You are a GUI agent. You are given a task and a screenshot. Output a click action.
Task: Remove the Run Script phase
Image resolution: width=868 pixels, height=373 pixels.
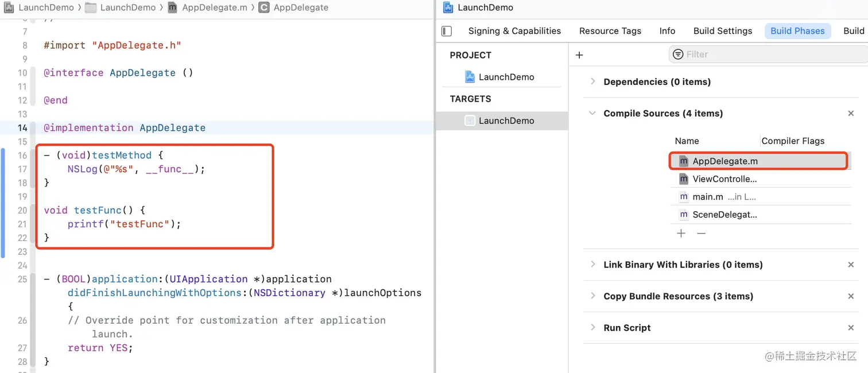point(851,328)
